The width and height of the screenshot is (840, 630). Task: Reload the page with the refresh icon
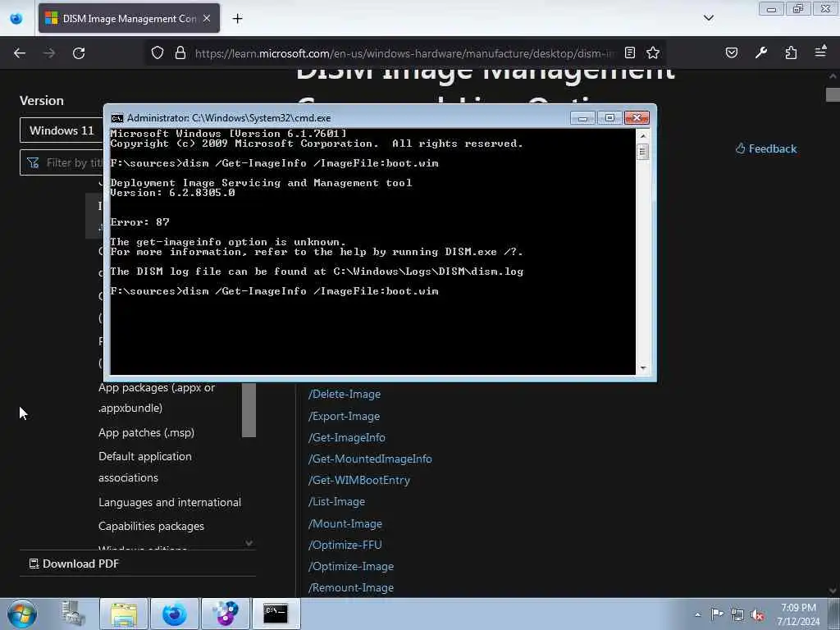pos(79,53)
